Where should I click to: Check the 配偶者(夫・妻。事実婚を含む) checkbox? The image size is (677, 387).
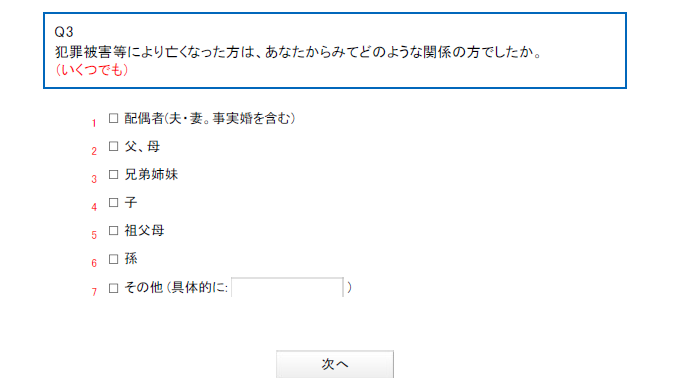pos(114,118)
